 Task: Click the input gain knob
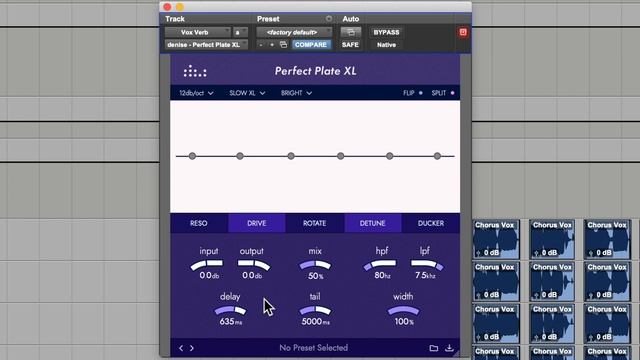(207, 264)
